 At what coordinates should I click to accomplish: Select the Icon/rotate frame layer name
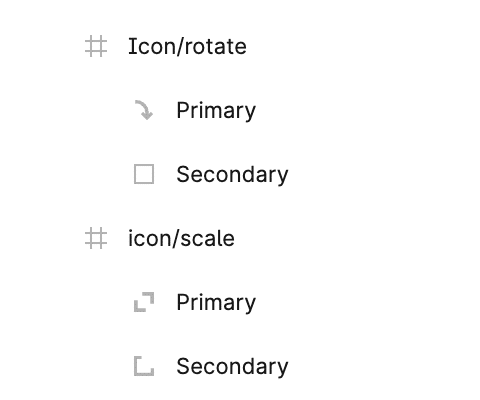pyautogui.click(x=187, y=46)
